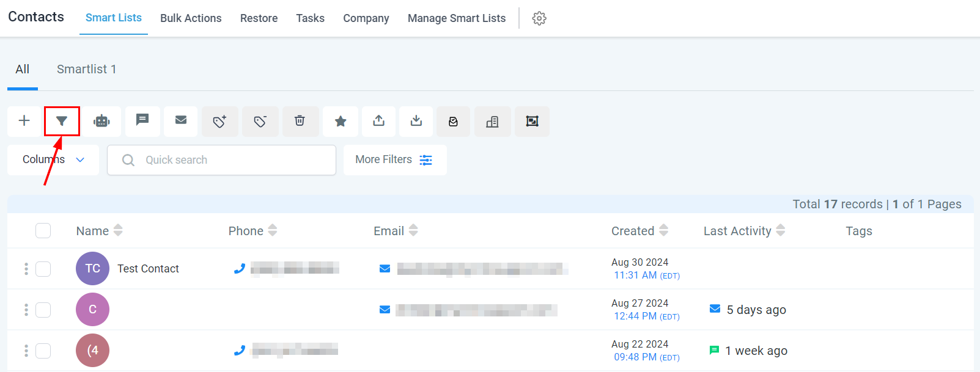This screenshot has width=980, height=372.
Task: Check the Test Contact row checkbox
Action: pyautogui.click(x=43, y=269)
